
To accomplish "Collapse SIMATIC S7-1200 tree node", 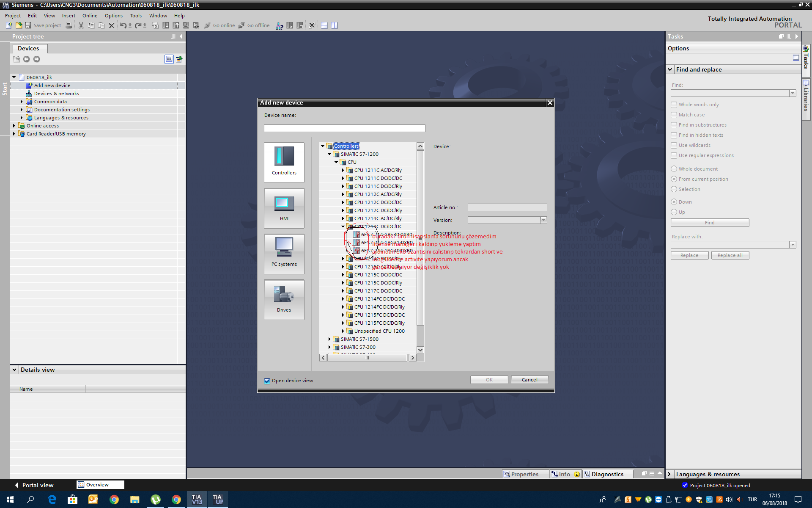I will [x=329, y=154].
